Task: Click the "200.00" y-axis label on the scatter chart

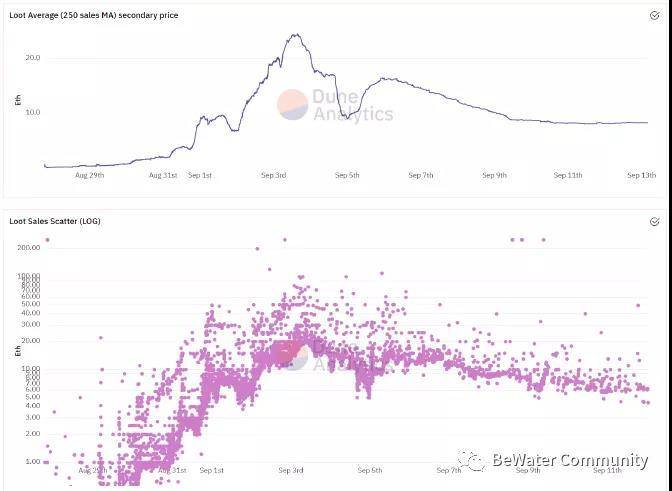Action: pos(28,246)
